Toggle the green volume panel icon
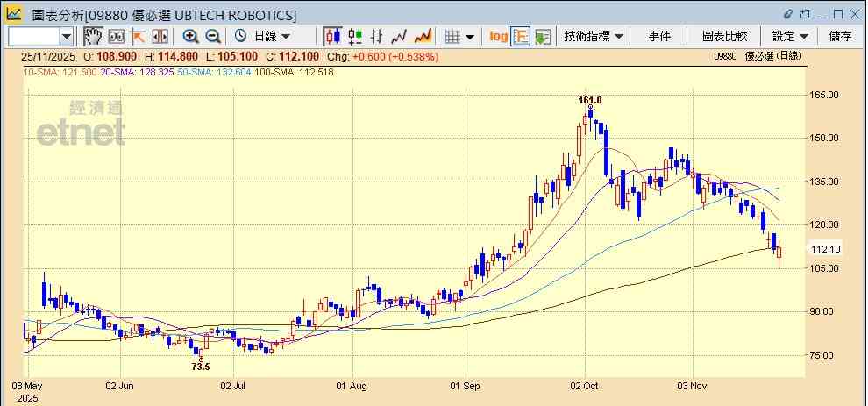The image size is (868, 406). click(x=543, y=36)
